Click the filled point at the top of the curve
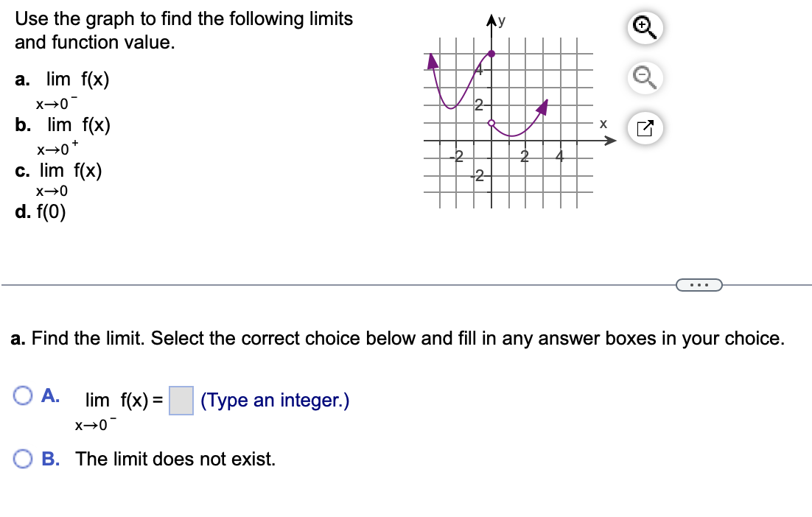Image resolution: width=812 pixels, height=517 pixels. [x=491, y=52]
